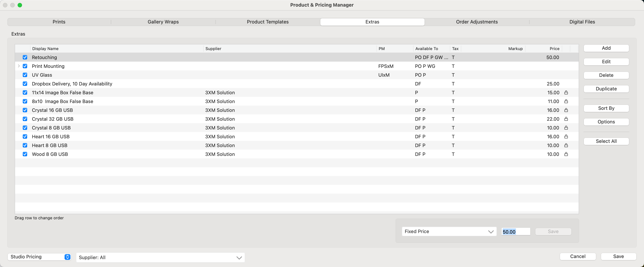The height and width of the screenshot is (267, 644).
Task: Expand the Print Mounting row
Action: [x=19, y=66]
